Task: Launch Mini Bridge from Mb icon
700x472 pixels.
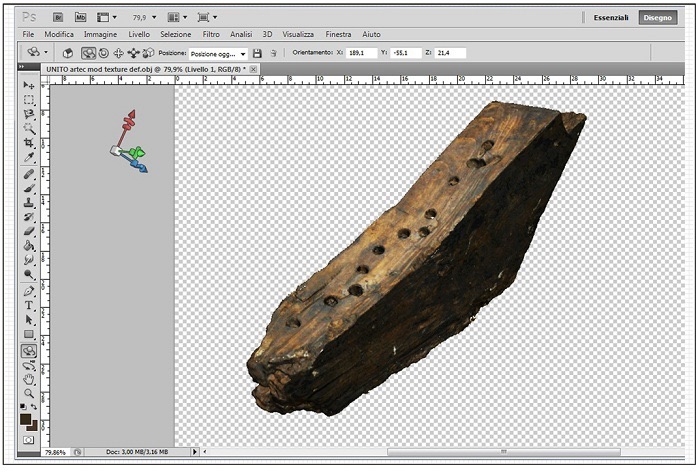Action: pyautogui.click(x=80, y=17)
